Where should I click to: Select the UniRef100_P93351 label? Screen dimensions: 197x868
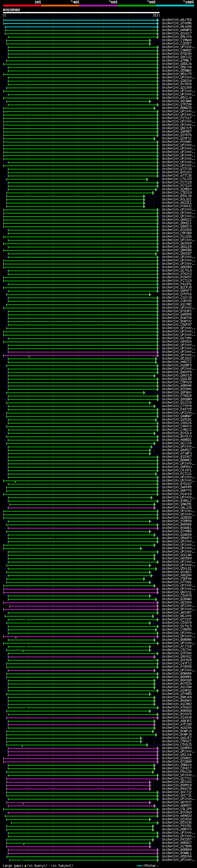click(177, 826)
